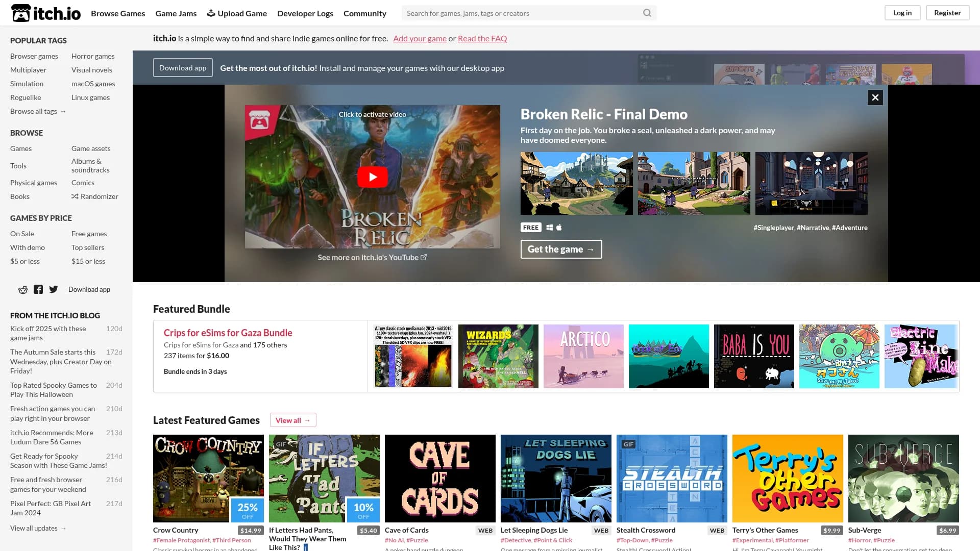Open the Sub-Verge game cover

click(x=903, y=479)
